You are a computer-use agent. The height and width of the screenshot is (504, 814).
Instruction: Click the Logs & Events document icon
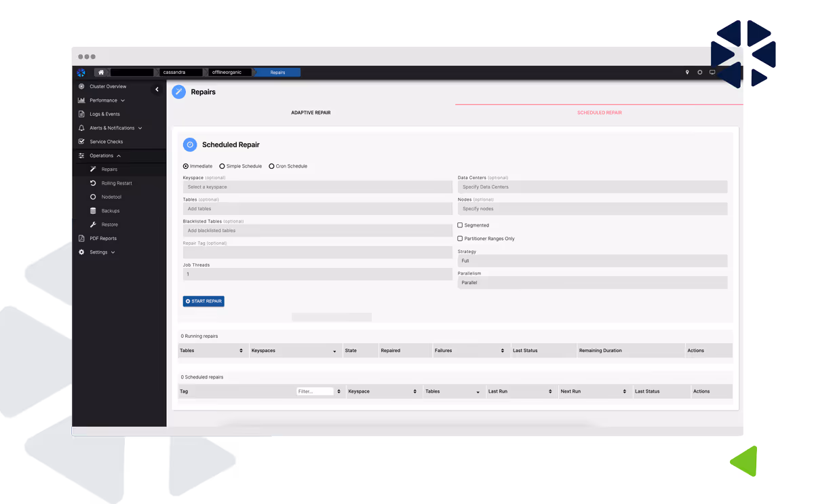pyautogui.click(x=81, y=114)
